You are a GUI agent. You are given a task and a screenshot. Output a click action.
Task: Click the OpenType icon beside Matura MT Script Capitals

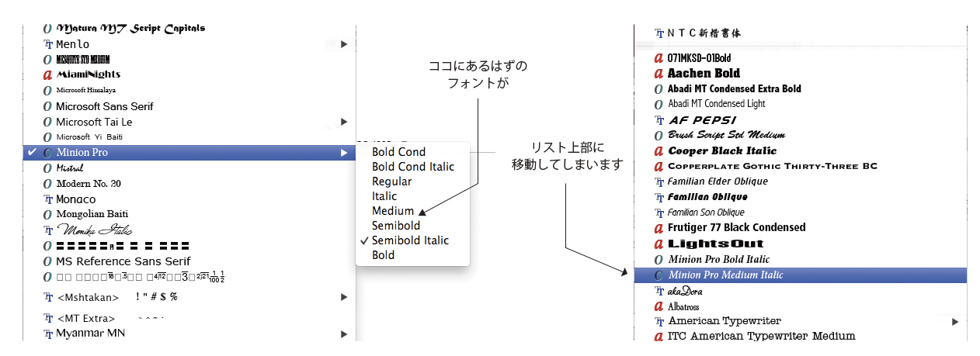(x=48, y=29)
